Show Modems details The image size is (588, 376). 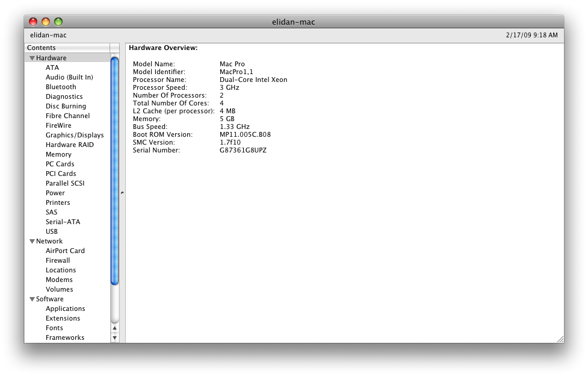click(59, 280)
